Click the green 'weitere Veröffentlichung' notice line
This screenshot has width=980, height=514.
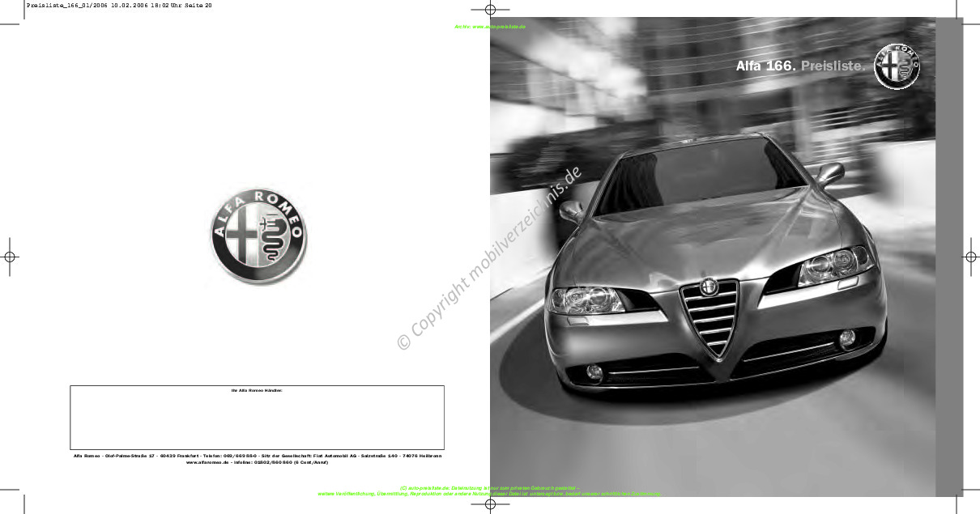(x=489, y=494)
